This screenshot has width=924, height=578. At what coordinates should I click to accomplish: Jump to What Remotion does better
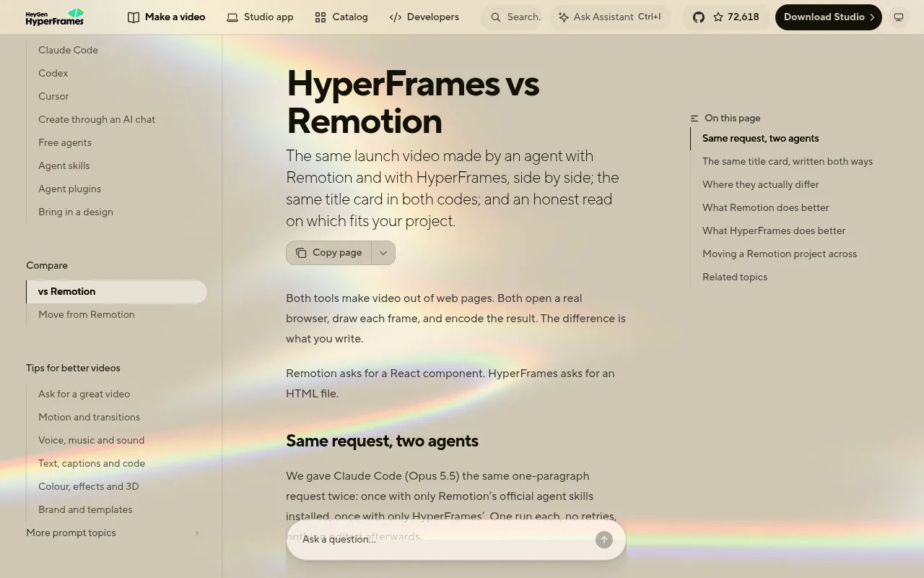click(x=766, y=207)
